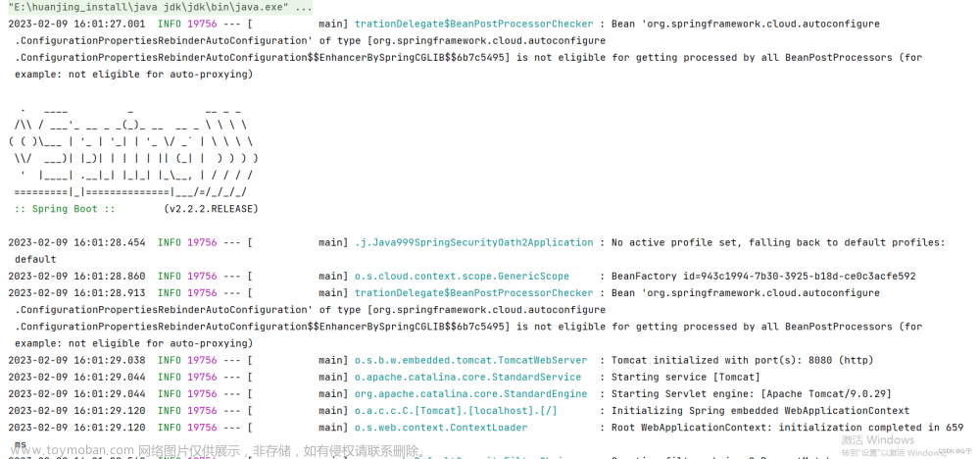Select the Starting service [Tomcat] message

point(685,378)
